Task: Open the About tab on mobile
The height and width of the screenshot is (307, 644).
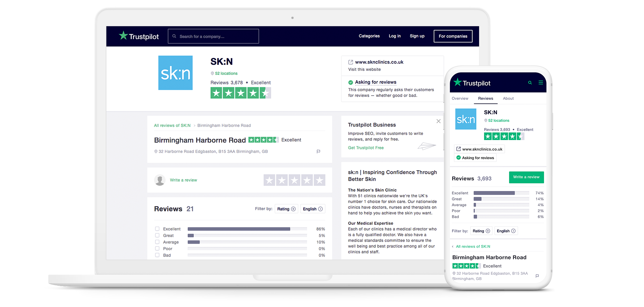Action: click(508, 99)
